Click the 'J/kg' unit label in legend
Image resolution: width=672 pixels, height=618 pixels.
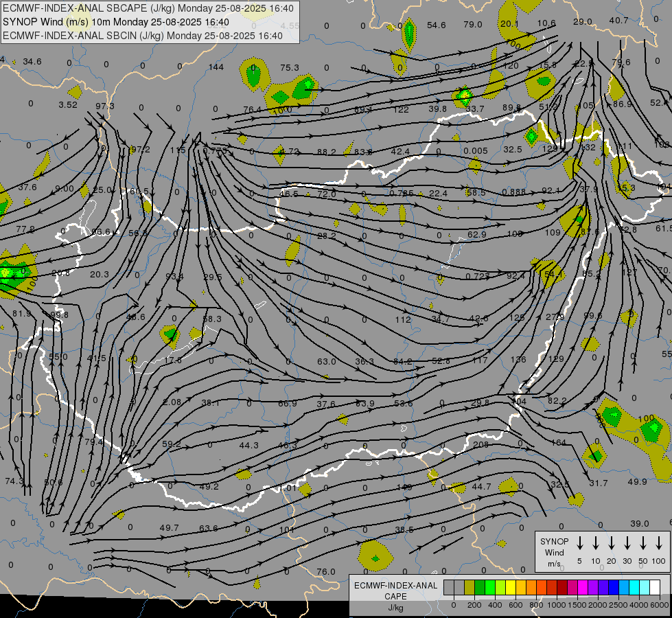pos(395,608)
